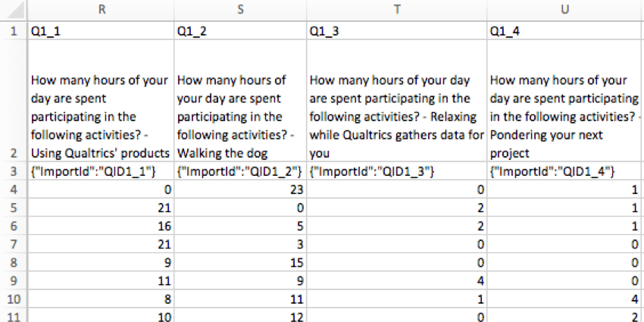Select all cells using corner triangle
The image size is (644, 322).
coord(14,11)
